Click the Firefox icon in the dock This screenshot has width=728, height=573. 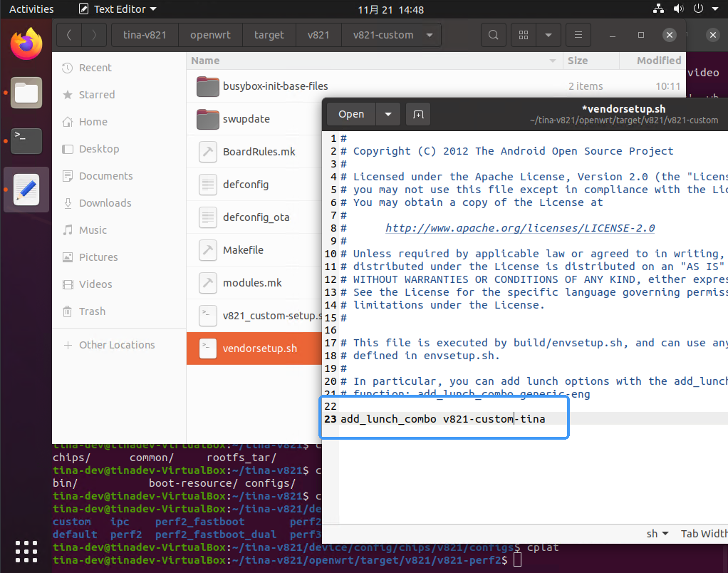coord(26,44)
